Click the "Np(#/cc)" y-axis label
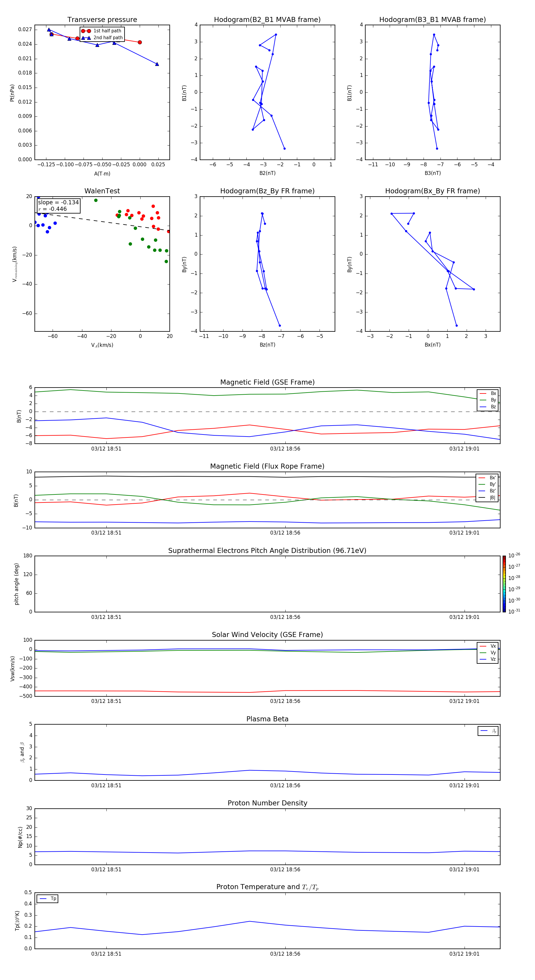Image resolution: width=535 pixels, height=980 pixels. (x=20, y=837)
